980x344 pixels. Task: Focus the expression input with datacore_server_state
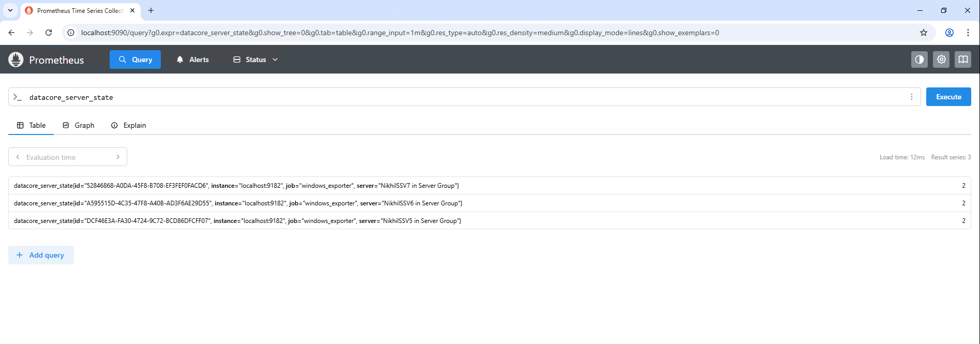[x=465, y=97]
